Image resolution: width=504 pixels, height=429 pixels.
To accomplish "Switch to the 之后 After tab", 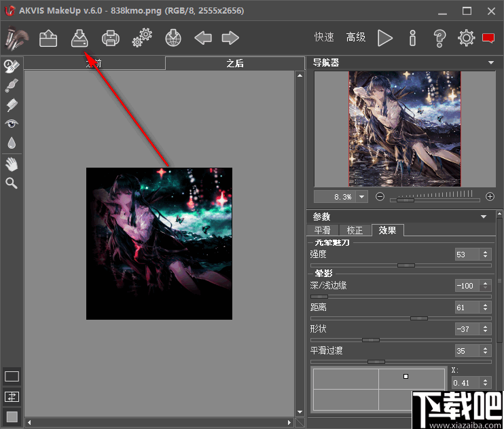I will coord(234,63).
